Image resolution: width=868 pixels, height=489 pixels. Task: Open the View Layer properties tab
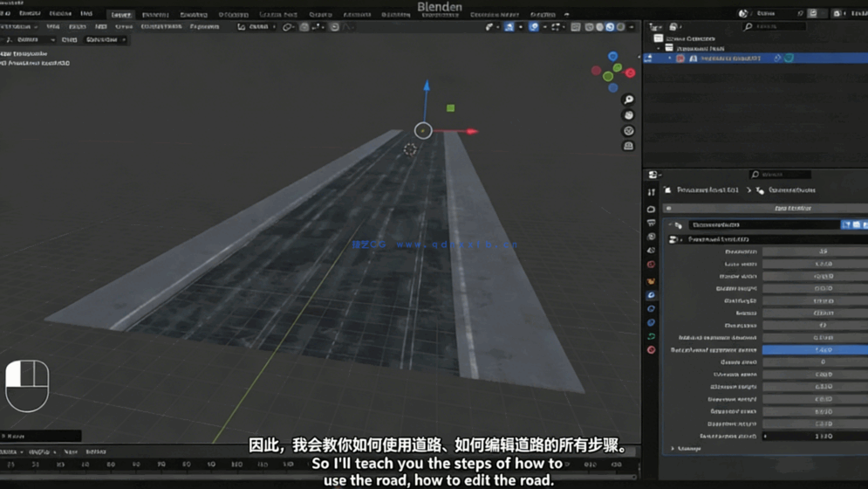click(652, 237)
